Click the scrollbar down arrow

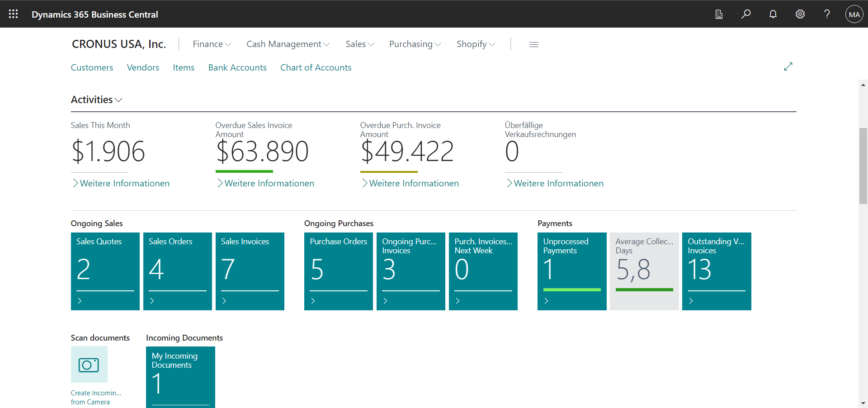tap(863, 403)
